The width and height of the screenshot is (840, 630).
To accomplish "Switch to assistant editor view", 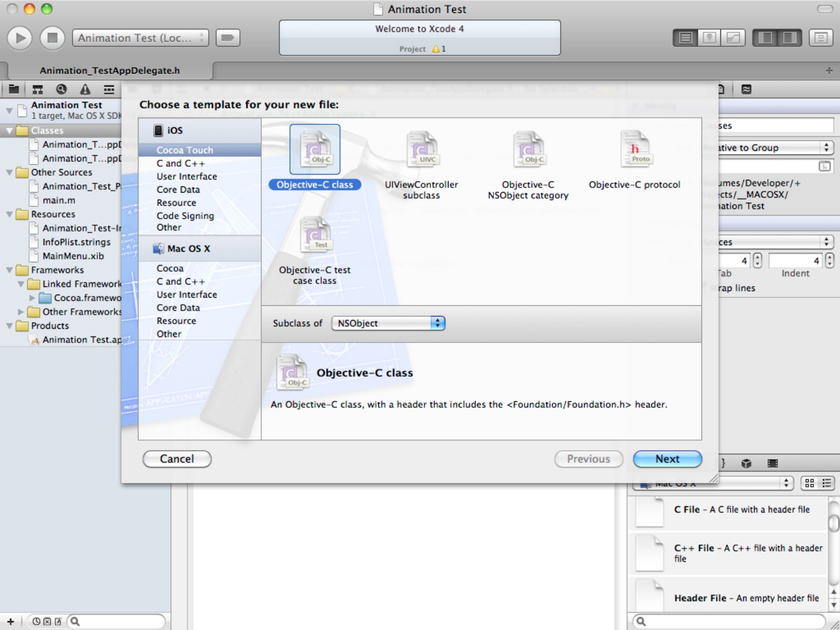I will click(x=709, y=38).
